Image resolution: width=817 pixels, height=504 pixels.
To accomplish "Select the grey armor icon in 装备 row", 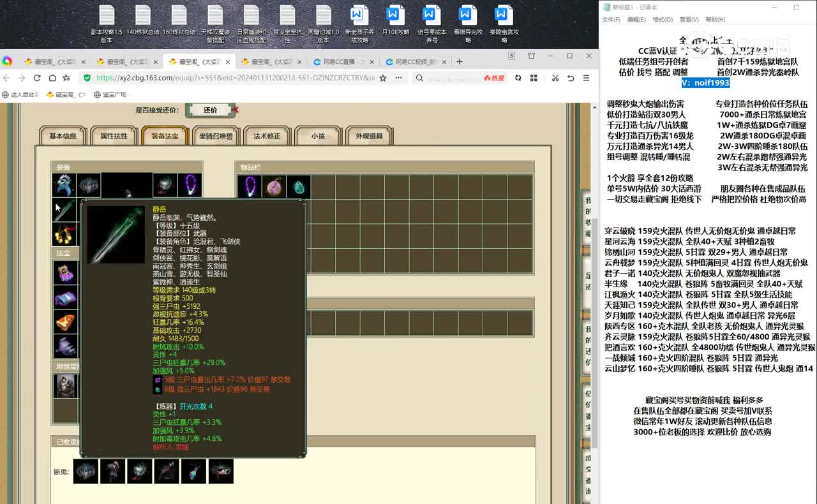I will tap(89, 186).
